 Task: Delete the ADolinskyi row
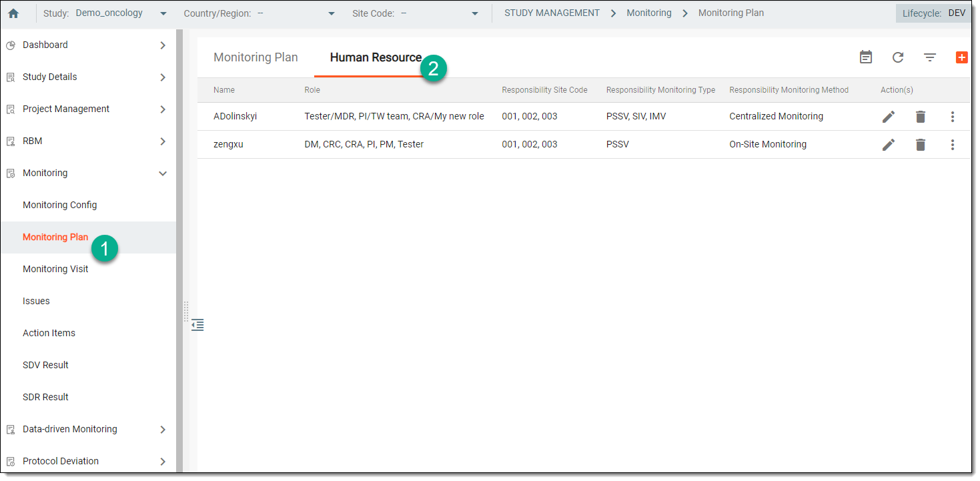click(921, 117)
